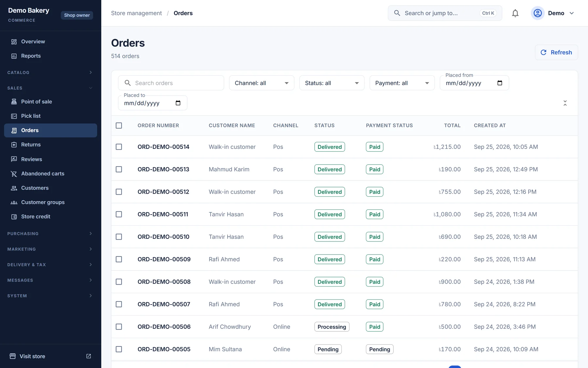Expand the MESSAGES sidebar section
Image resolution: width=588 pixels, height=368 pixels.
[x=51, y=280]
